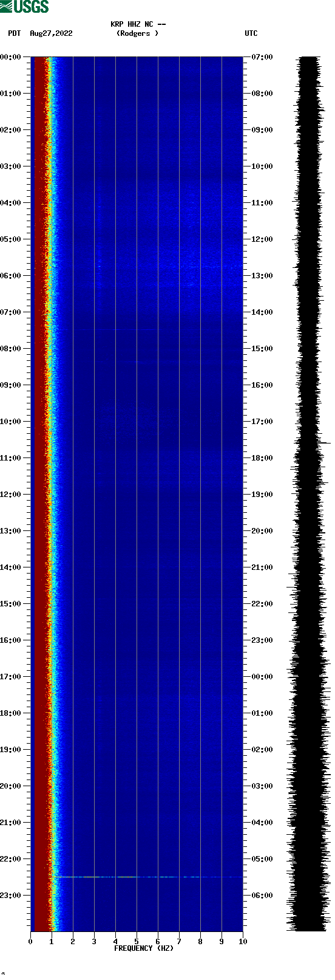
Task: Select the 15:00 PDT time tick label
Action: pyautogui.click(x=10, y=604)
